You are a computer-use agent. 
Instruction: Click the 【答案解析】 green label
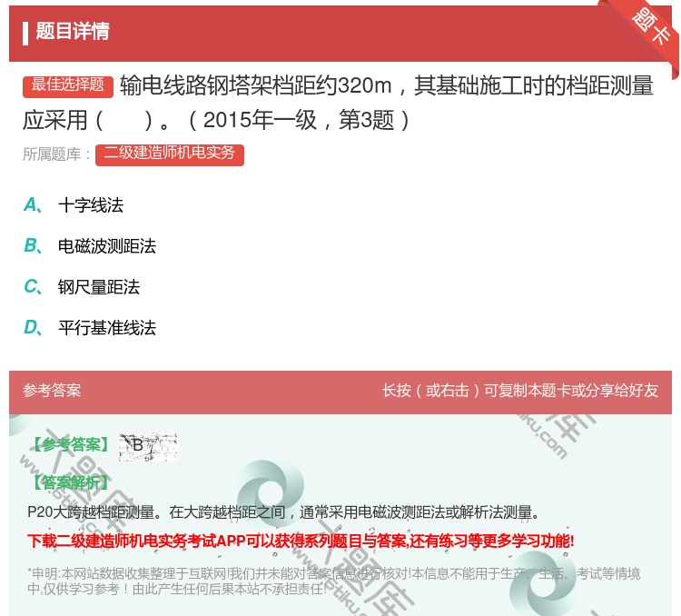click(70, 482)
